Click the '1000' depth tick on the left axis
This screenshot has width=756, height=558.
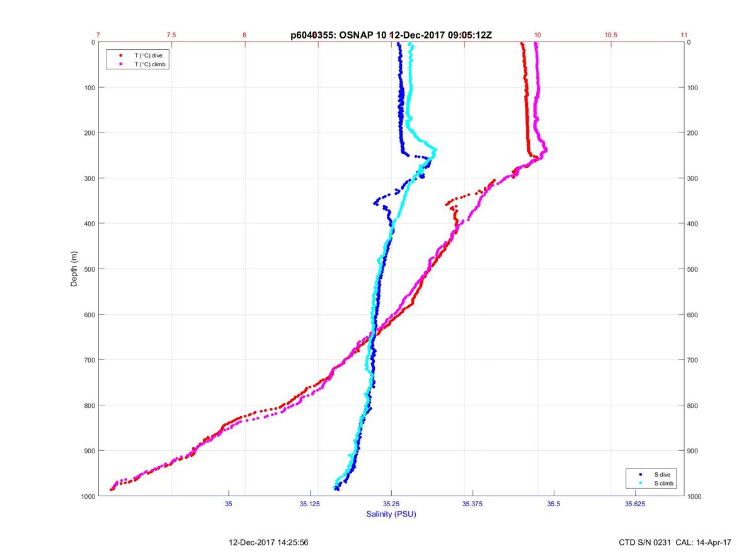click(x=86, y=496)
